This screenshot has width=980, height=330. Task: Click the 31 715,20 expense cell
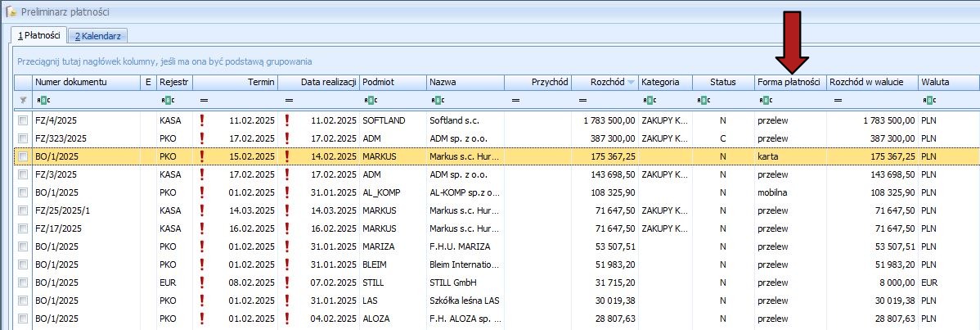tap(605, 283)
